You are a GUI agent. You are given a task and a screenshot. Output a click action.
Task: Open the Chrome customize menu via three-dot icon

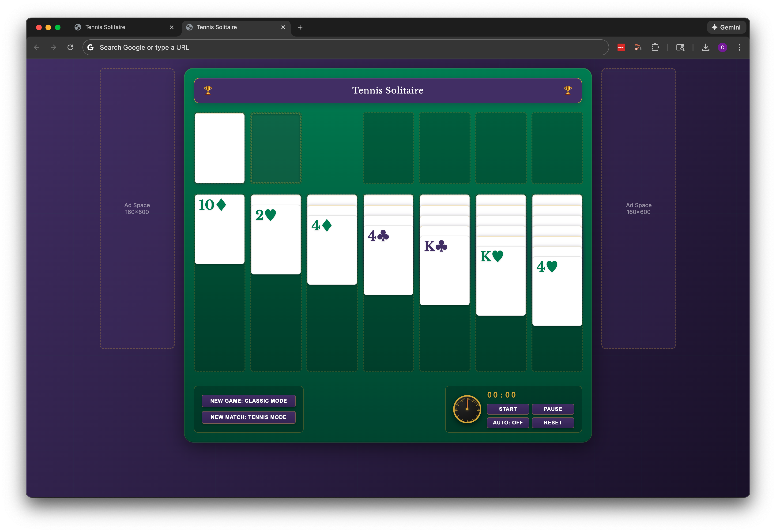(739, 47)
